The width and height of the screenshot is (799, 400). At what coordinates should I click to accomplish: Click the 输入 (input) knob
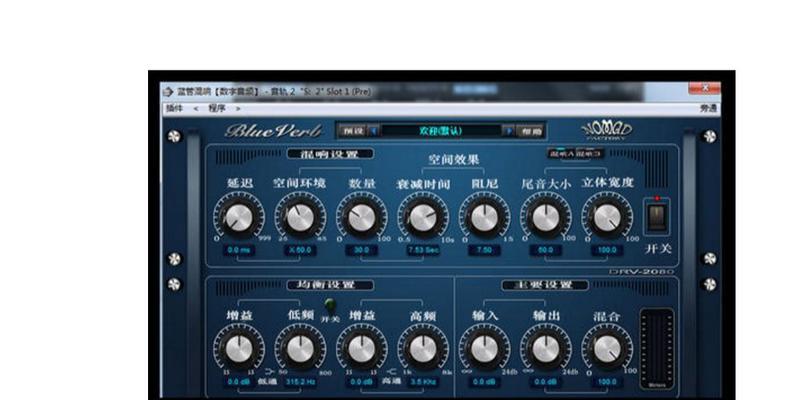click(x=484, y=350)
